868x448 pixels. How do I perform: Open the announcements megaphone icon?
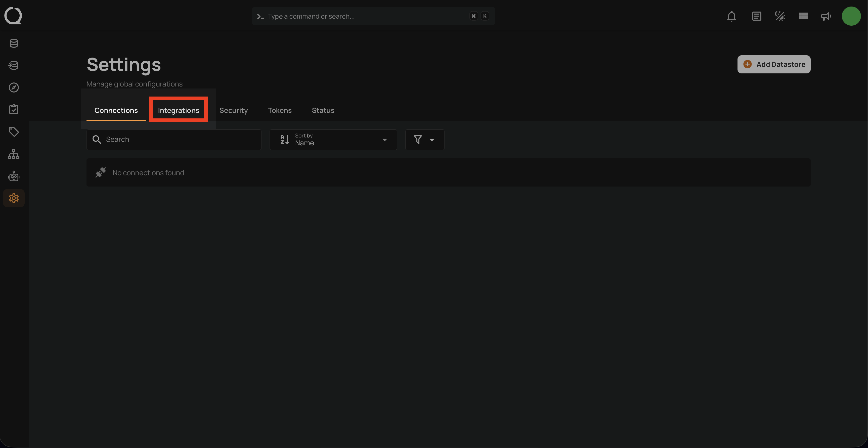826,16
